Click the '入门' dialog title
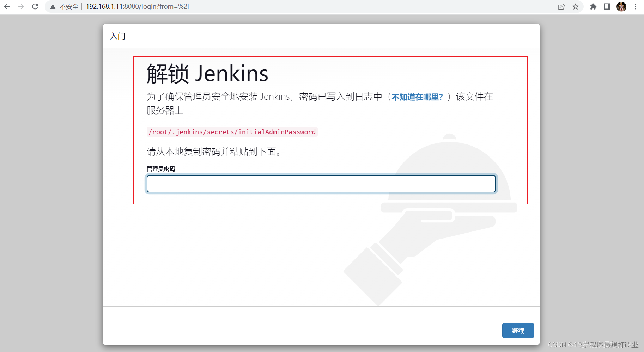This screenshot has height=352, width=644. pos(118,36)
